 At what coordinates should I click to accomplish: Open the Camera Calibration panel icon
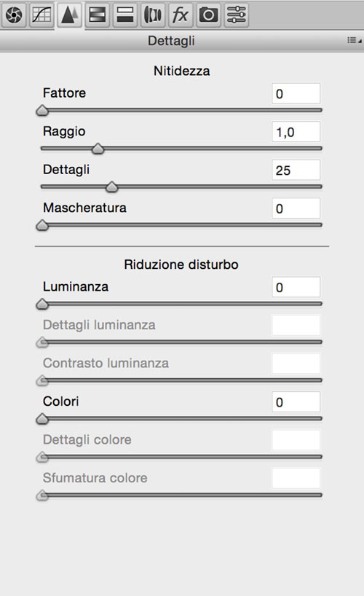pos(208,15)
